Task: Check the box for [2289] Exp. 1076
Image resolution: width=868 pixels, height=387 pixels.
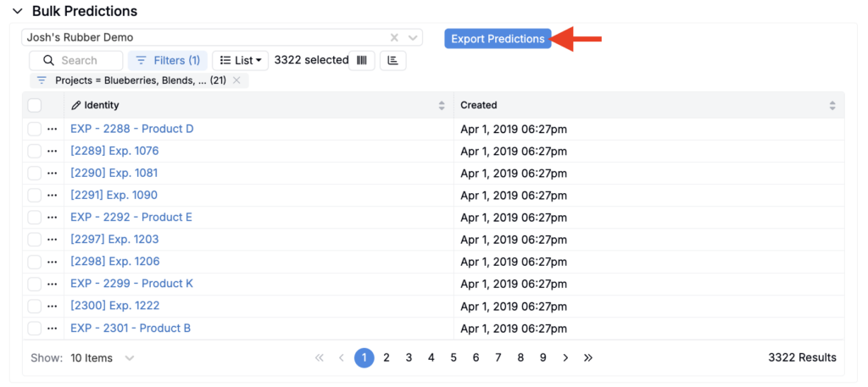Action: [35, 151]
